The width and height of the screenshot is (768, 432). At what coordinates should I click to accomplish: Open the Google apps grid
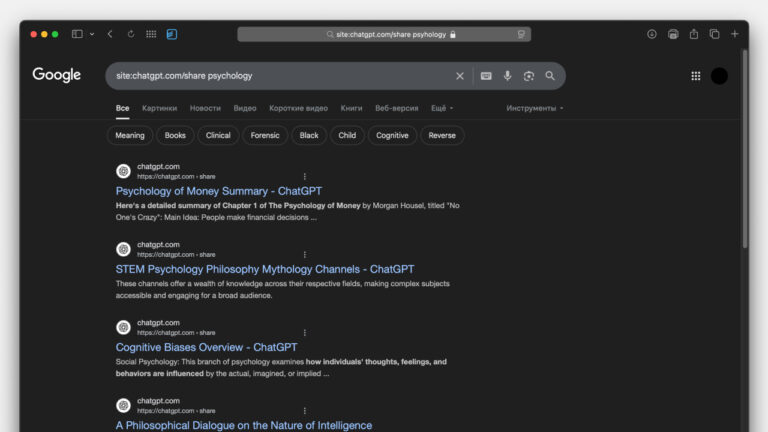tap(696, 76)
